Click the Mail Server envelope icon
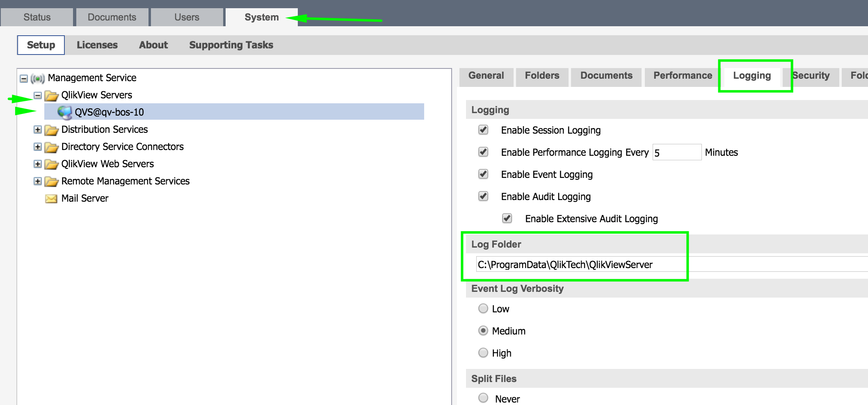This screenshot has height=405, width=868. click(x=51, y=199)
